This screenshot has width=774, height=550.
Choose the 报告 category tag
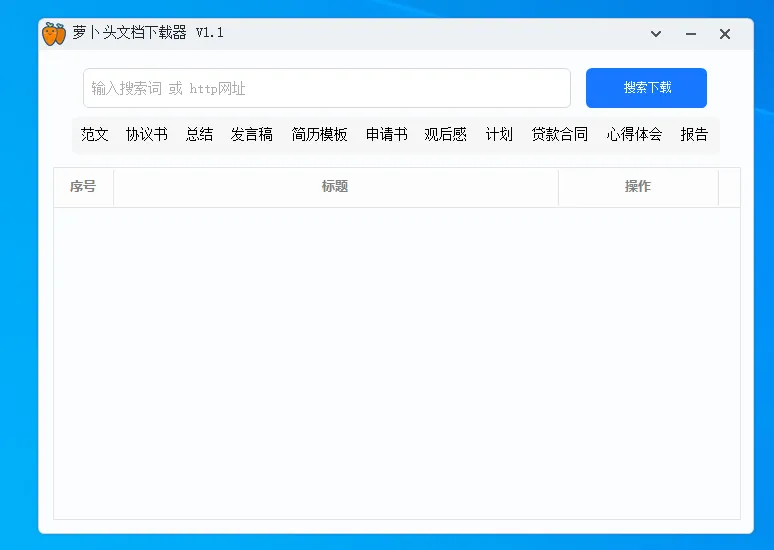click(x=694, y=134)
